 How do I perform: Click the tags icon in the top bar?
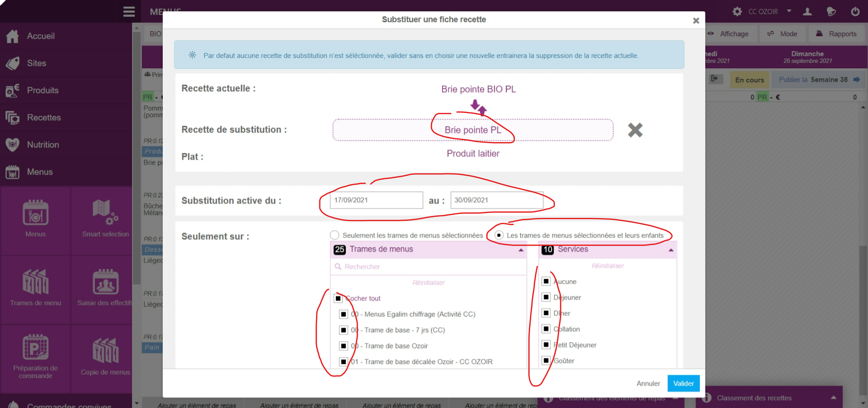pyautogui.click(x=831, y=11)
